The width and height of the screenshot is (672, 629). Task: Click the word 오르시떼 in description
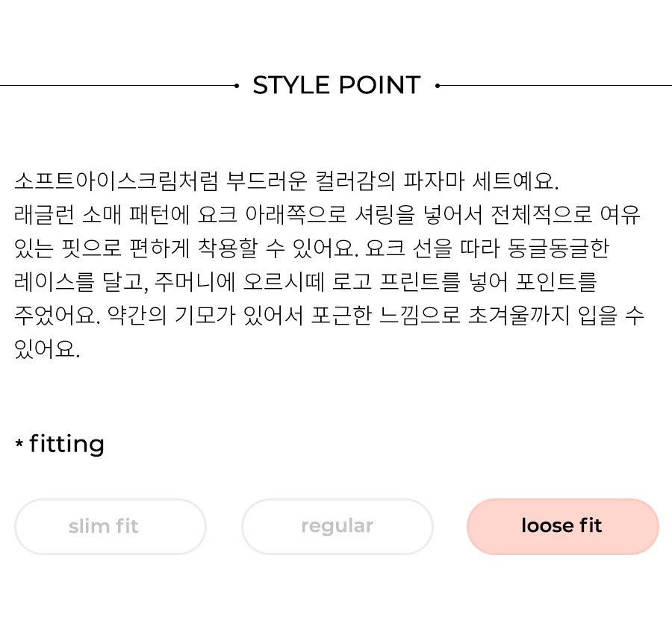[x=284, y=282]
